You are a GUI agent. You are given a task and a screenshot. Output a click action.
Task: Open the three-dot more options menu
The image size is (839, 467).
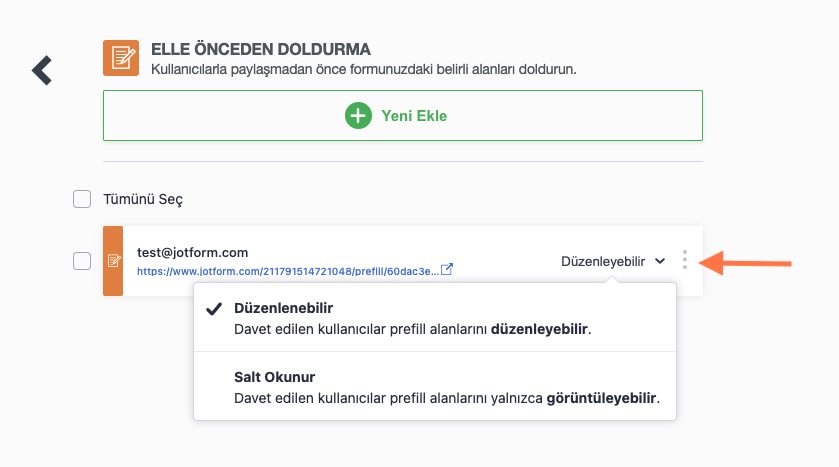pos(684,260)
